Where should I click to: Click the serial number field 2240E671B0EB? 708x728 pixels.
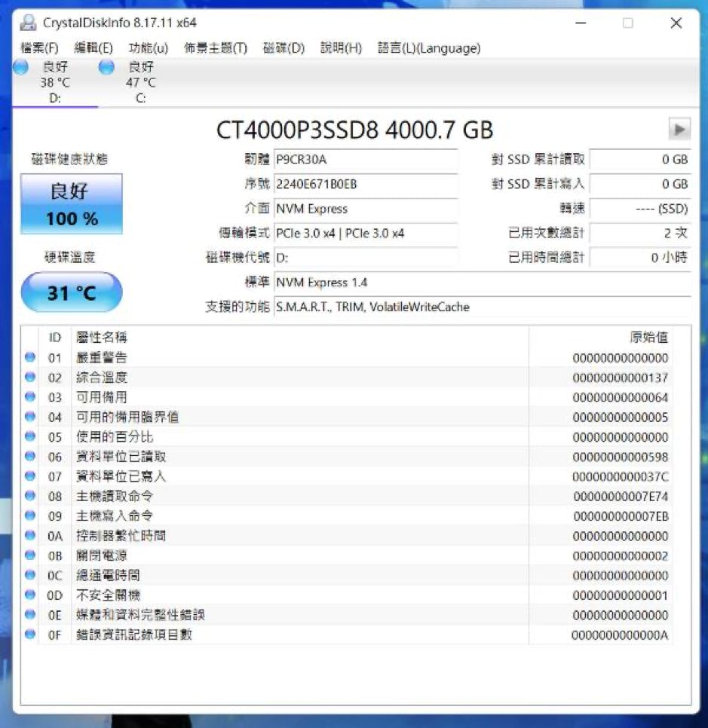coord(366,185)
